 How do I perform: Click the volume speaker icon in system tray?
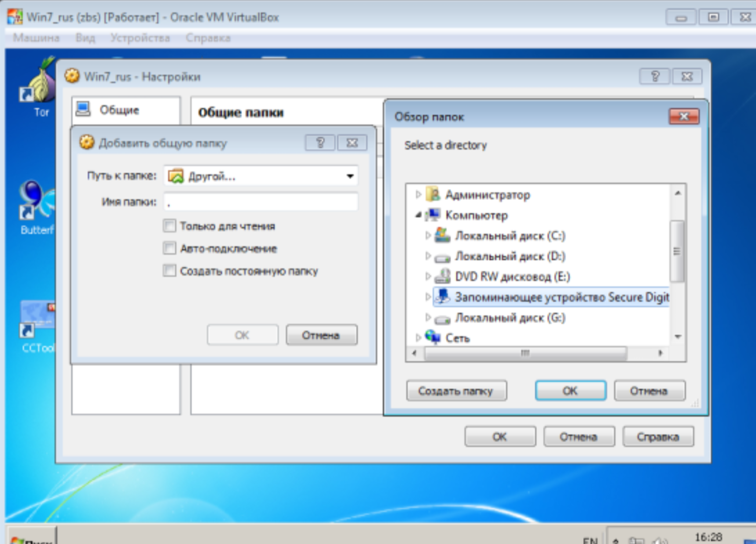pos(661,540)
